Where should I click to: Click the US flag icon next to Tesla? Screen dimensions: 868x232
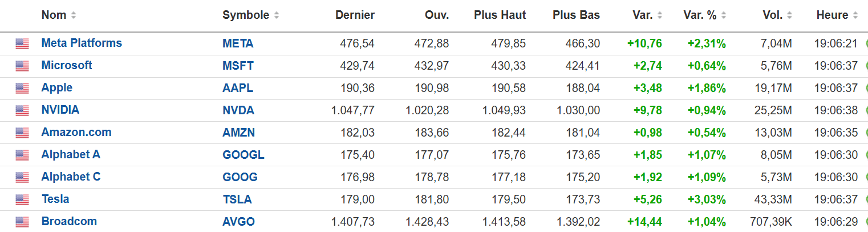[22, 199]
